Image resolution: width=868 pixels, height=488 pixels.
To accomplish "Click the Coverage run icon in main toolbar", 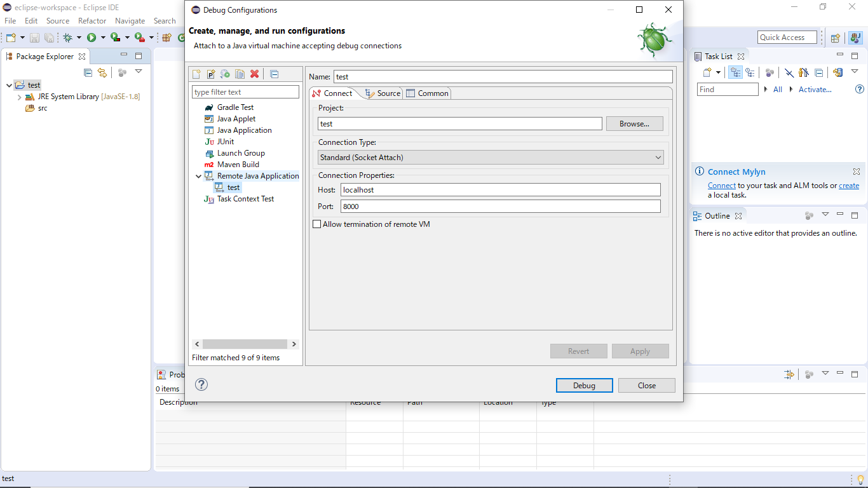I will point(115,38).
